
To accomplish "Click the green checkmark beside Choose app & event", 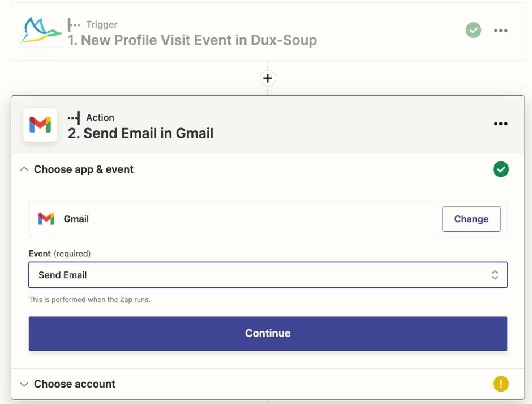I will (x=501, y=169).
